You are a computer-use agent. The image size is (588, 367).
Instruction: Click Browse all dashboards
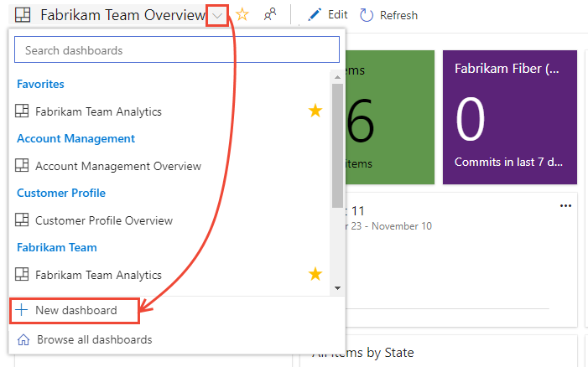pyautogui.click(x=95, y=339)
